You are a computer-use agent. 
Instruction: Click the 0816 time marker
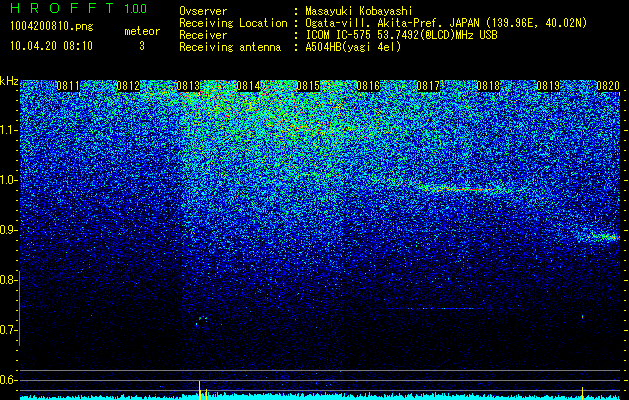pos(368,86)
